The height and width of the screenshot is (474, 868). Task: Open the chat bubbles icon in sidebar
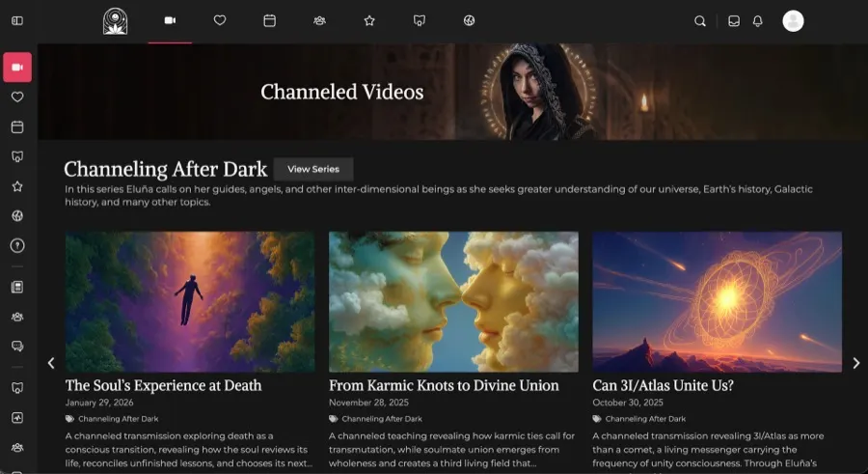17,347
